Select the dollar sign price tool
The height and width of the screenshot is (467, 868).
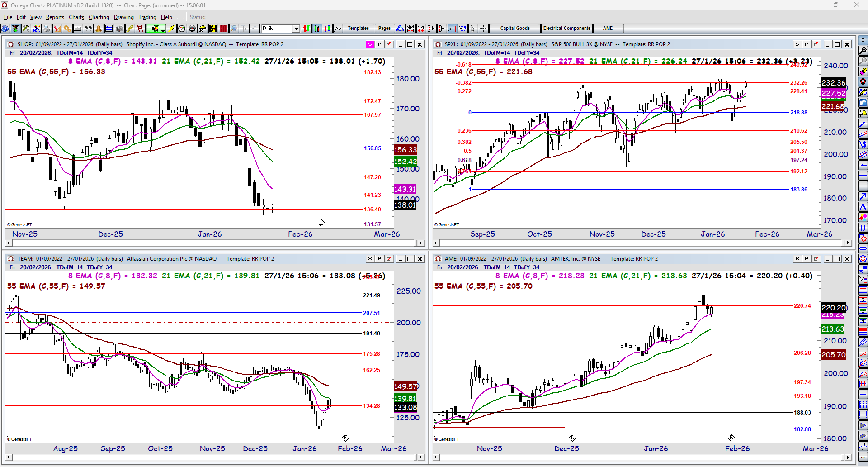tap(863, 144)
